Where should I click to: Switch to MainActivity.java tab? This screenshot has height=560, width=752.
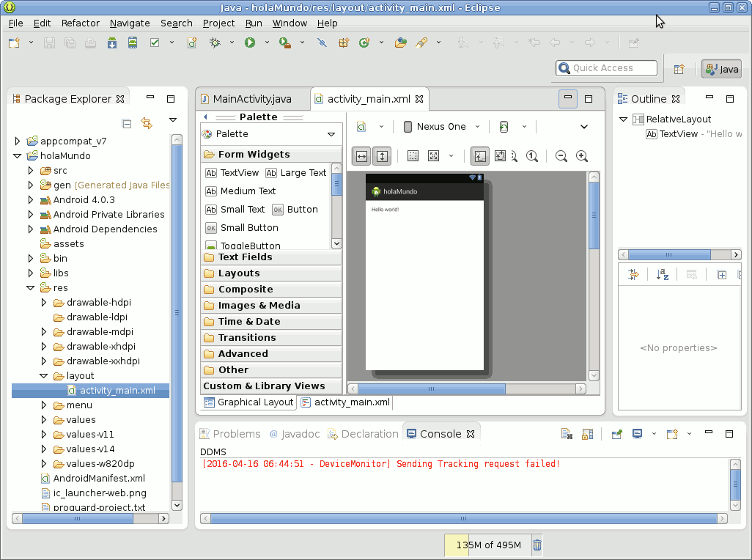[x=252, y=99]
